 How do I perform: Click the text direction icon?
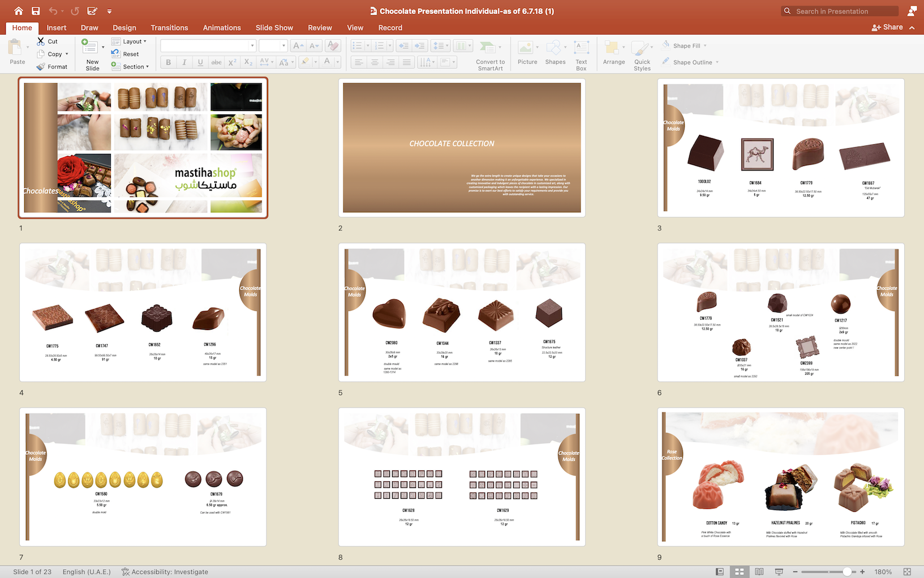pyautogui.click(x=427, y=62)
